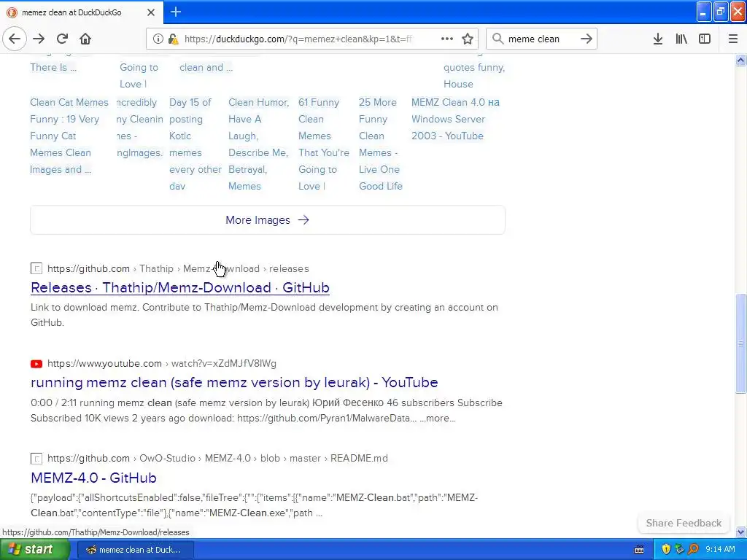
Task: Click the youtube.com watch breadcrumb URL
Action: pyautogui.click(x=162, y=363)
